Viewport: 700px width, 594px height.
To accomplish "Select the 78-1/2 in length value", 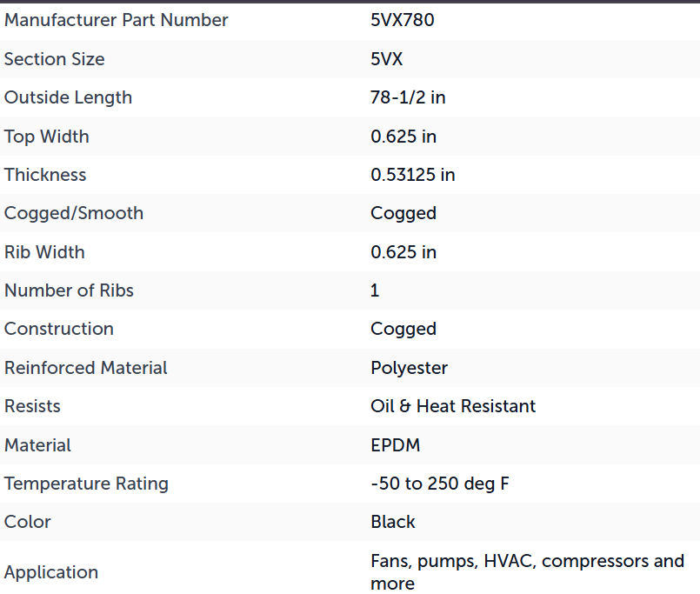I will 408,97.
